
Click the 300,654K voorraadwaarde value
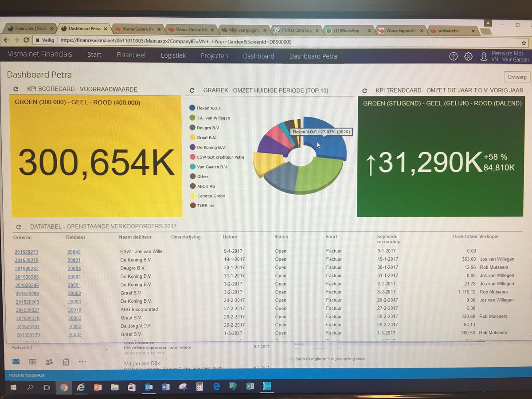[96, 163]
